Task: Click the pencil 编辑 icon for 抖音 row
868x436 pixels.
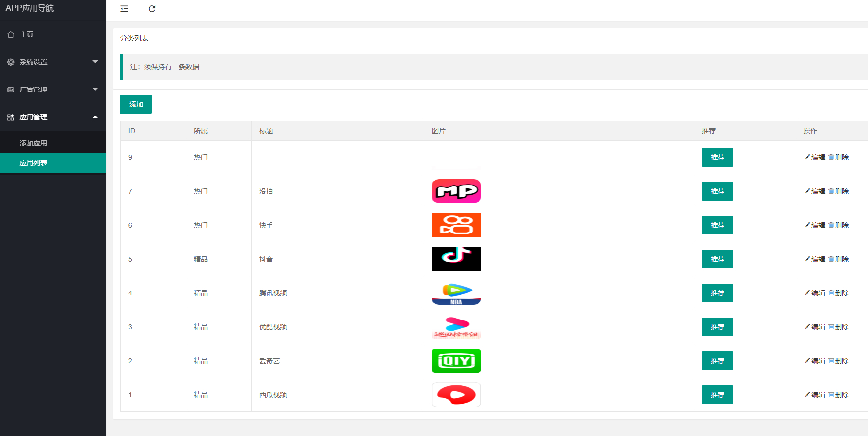Action: coord(808,259)
